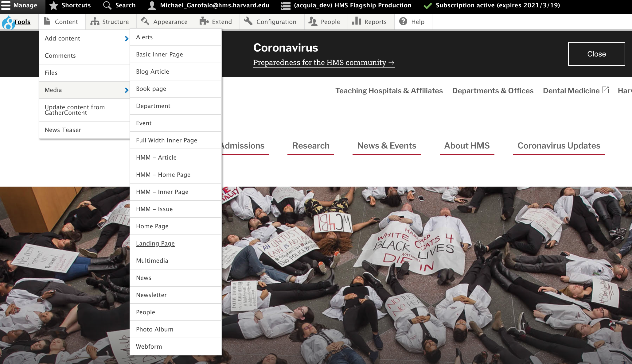Click external link icon beside Dental Medicine

[x=605, y=90]
